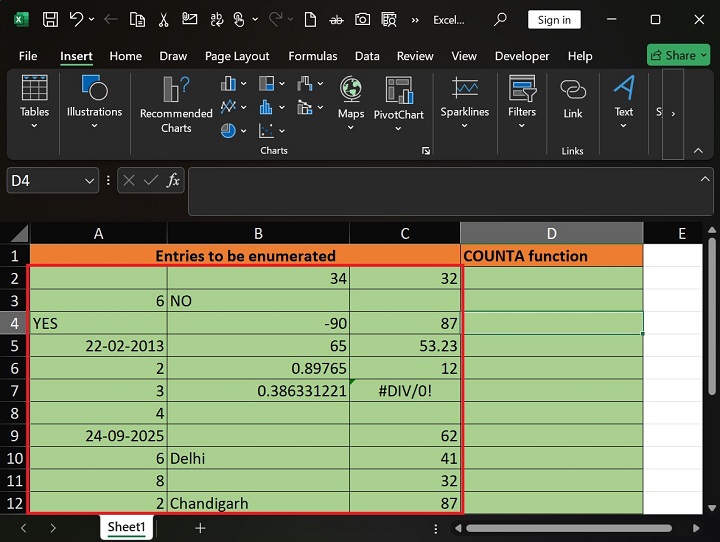720x542 pixels.
Task: Open the search magnifier in title bar
Action: pos(501,19)
